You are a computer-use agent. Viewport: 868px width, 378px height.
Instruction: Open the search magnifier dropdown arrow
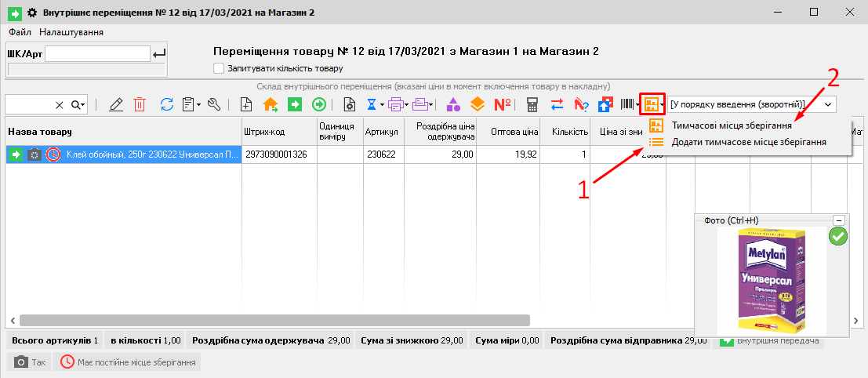(x=82, y=104)
